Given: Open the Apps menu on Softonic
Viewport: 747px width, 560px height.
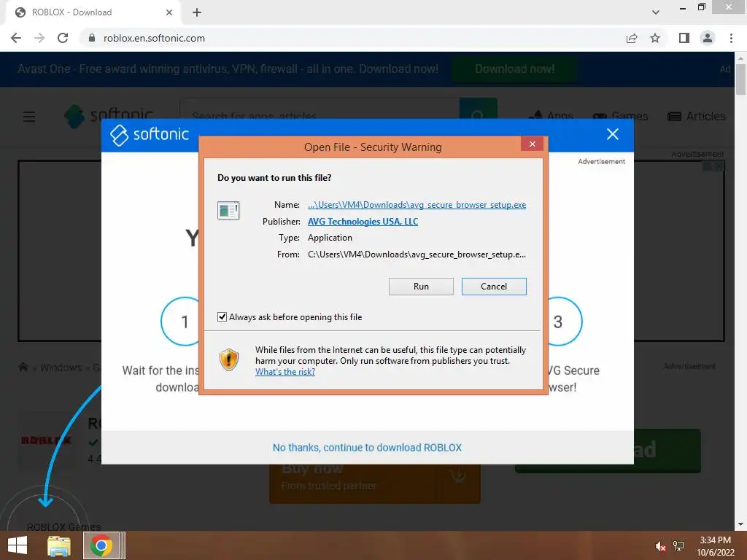Looking at the screenshot, I should 551,116.
